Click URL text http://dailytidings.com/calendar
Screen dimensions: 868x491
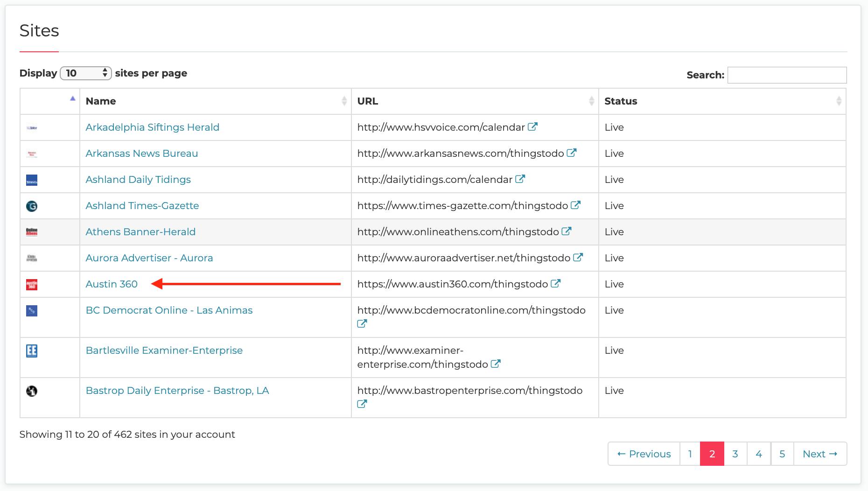click(x=435, y=180)
